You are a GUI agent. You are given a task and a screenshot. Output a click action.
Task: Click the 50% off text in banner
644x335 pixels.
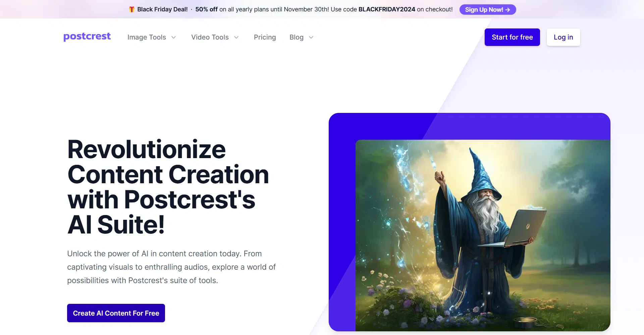click(x=207, y=9)
